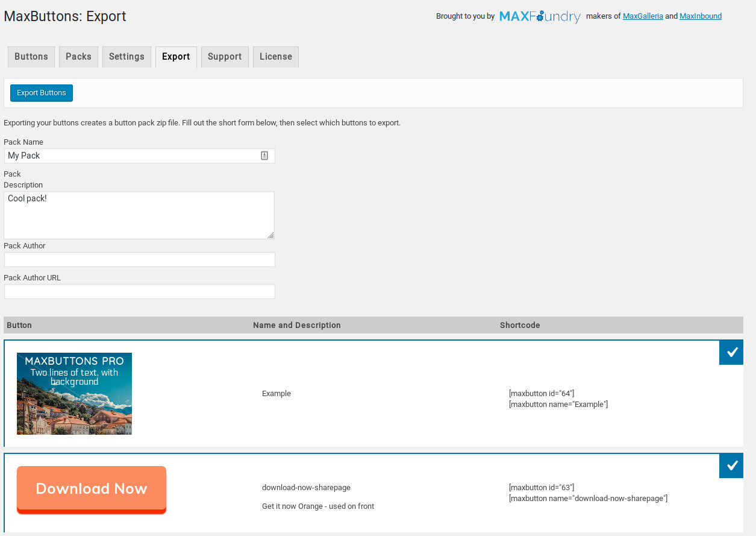Switch to the Packs tab

click(78, 57)
